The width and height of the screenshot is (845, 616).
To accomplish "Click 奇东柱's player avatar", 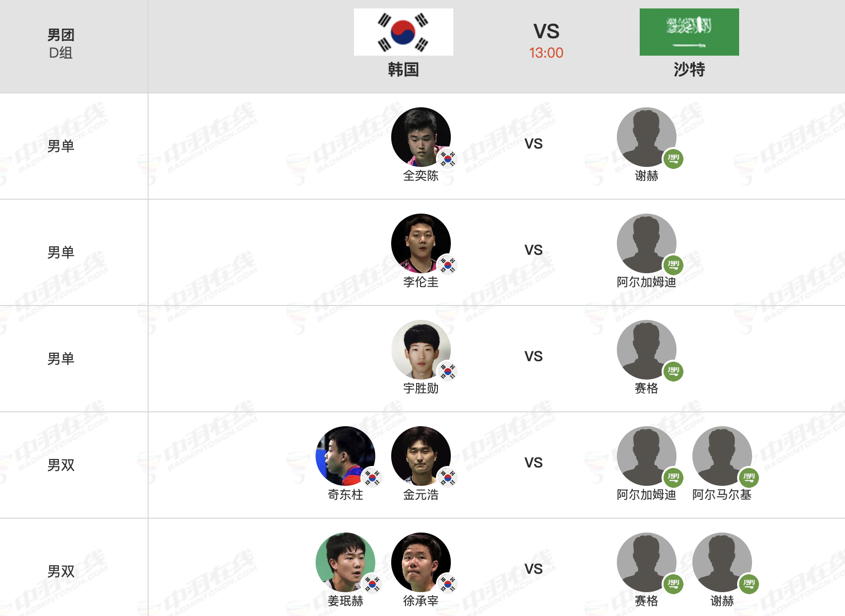I will [x=345, y=456].
